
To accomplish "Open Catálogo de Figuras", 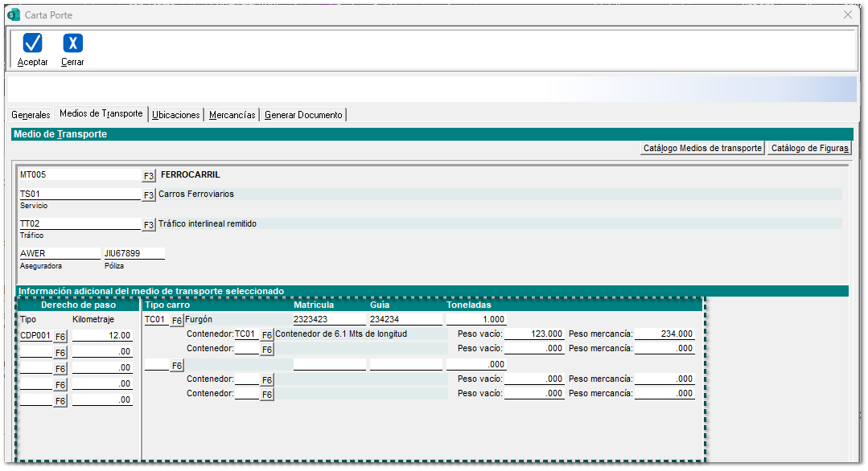I will 809,148.
